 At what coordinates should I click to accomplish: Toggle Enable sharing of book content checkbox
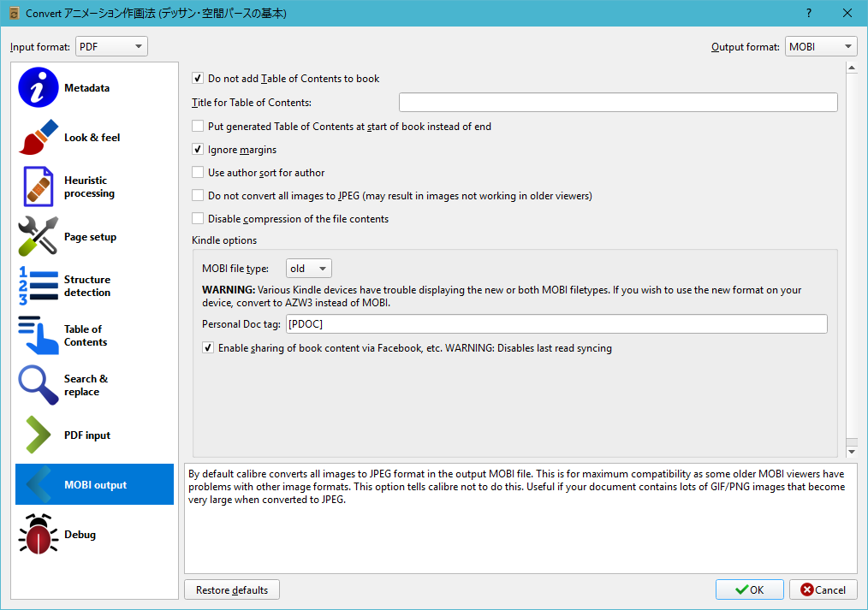(208, 348)
